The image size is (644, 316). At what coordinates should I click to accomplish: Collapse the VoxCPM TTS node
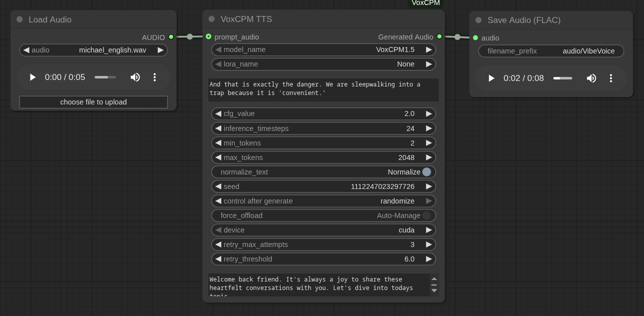point(211,19)
